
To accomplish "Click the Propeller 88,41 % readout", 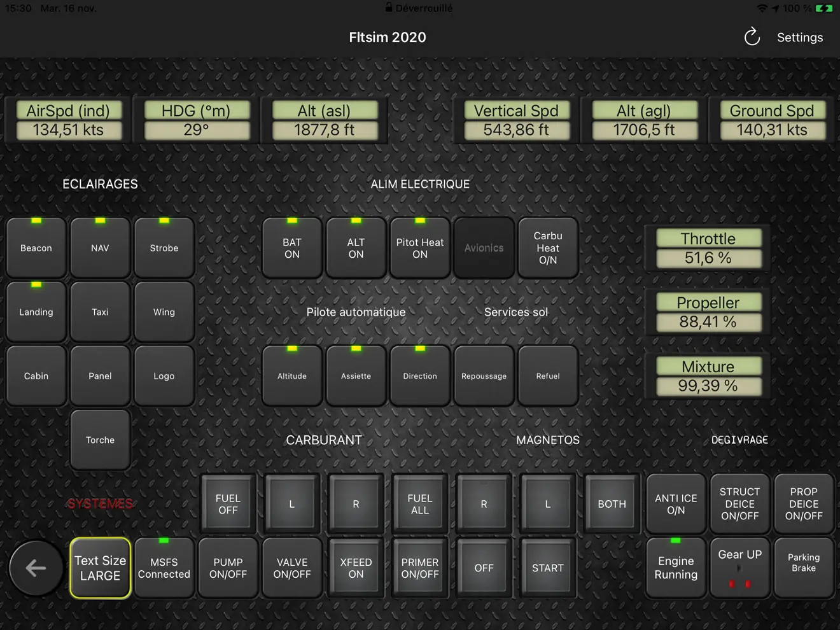I will tap(708, 312).
